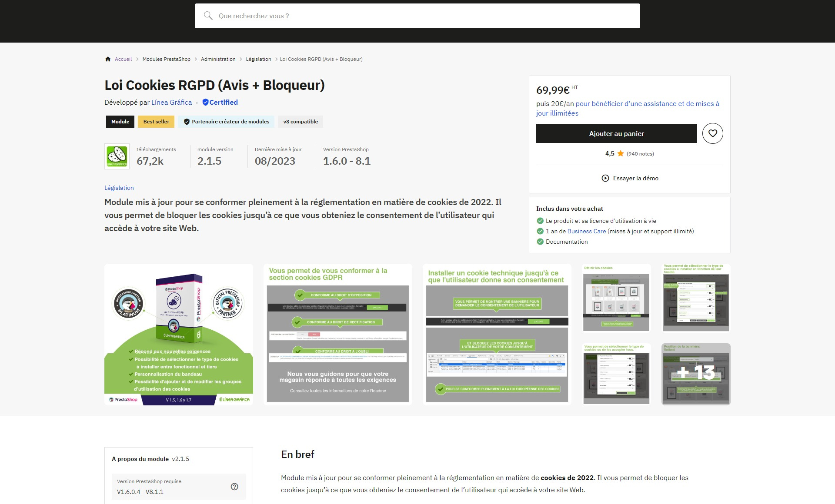Open the product box main image
This screenshot has width=835, height=504.
[179, 335]
